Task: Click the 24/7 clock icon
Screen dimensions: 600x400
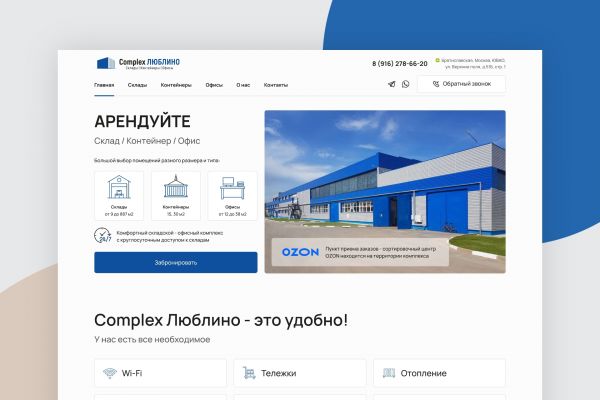Action: (103, 236)
